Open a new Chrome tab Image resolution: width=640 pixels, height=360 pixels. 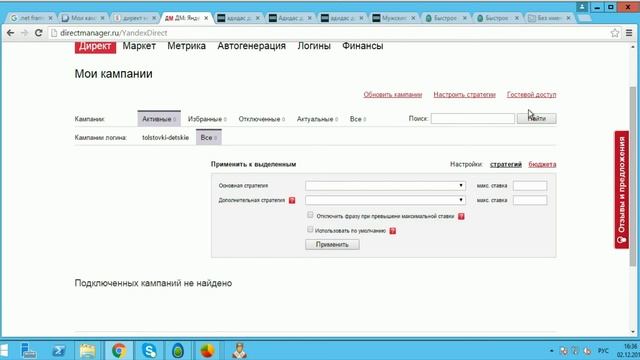[x=584, y=18]
